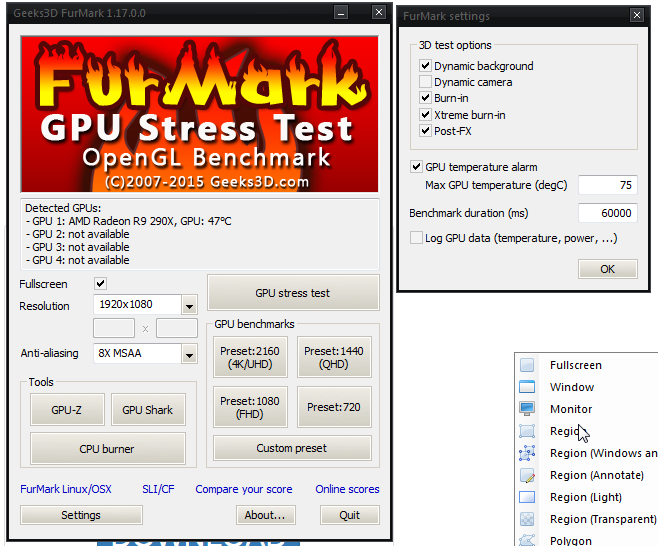Select Monitor in the capture menu
The width and height of the screenshot is (658, 546).
point(571,409)
